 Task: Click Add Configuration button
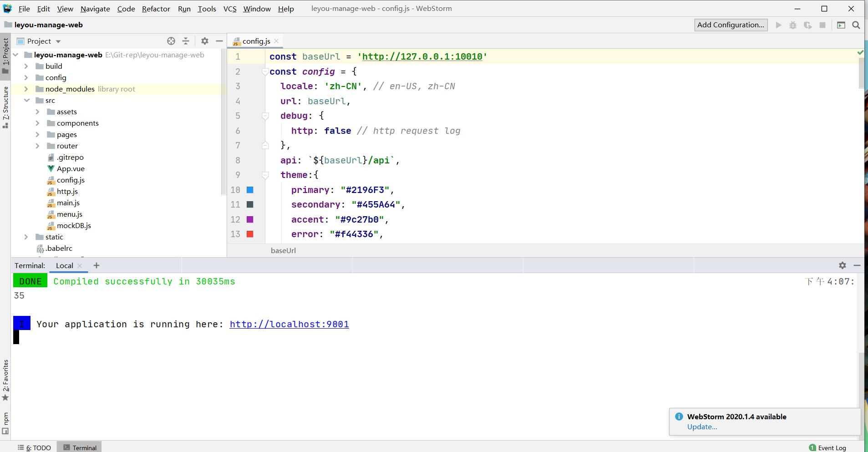[x=731, y=25]
